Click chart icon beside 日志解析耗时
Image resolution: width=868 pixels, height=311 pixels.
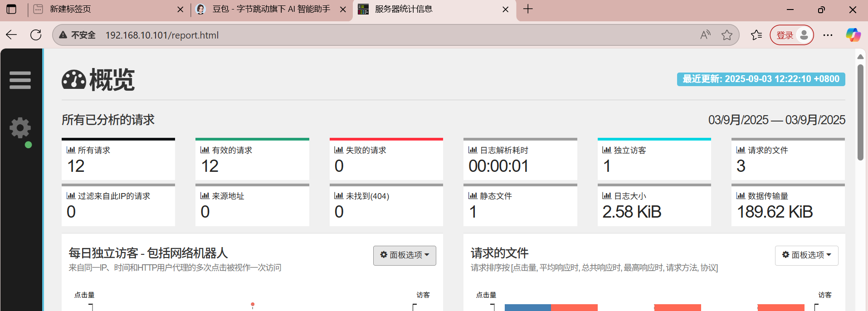(473, 150)
